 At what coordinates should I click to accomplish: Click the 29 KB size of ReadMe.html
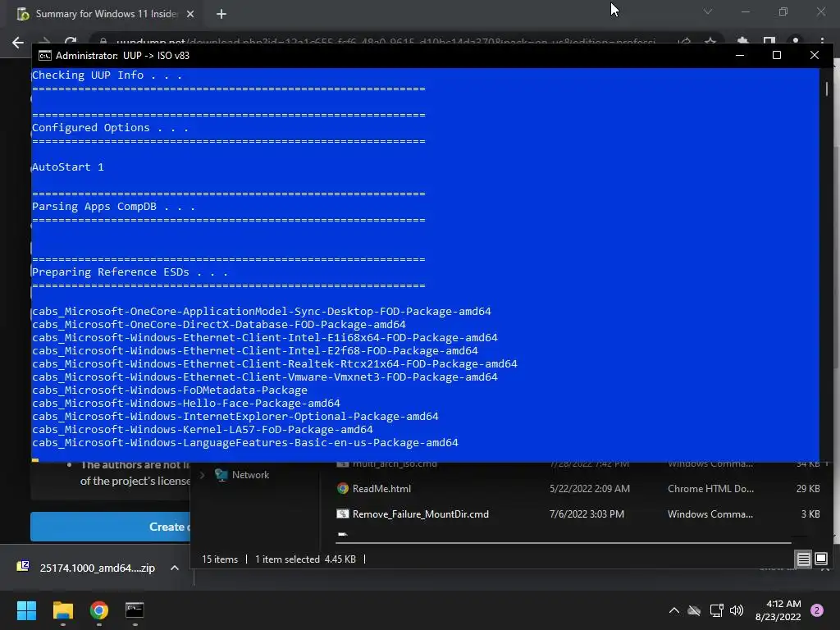(808, 489)
